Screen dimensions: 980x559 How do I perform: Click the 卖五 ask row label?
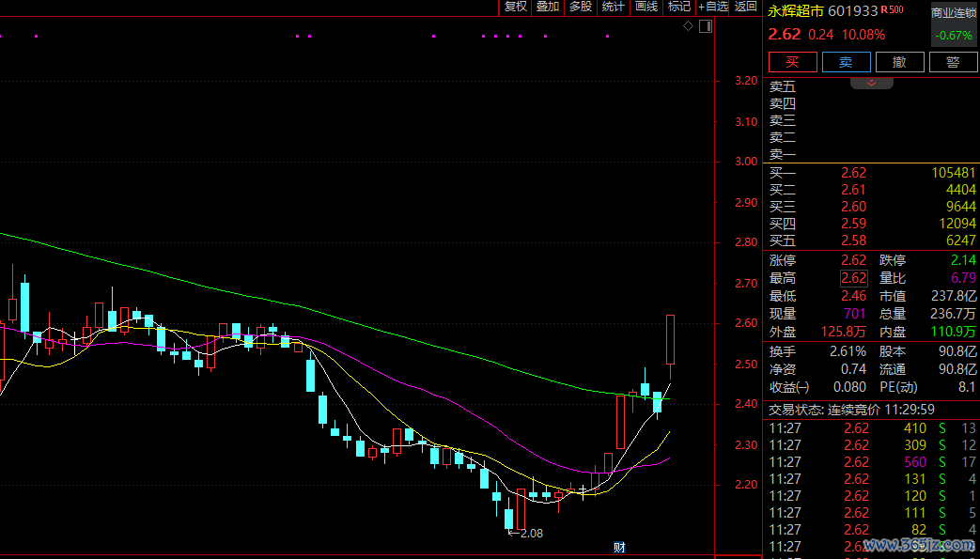pyautogui.click(x=783, y=87)
